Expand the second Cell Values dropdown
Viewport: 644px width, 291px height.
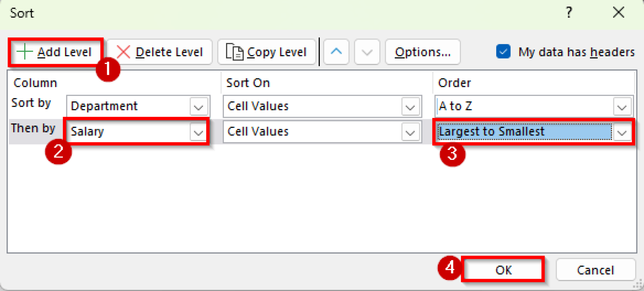410,132
